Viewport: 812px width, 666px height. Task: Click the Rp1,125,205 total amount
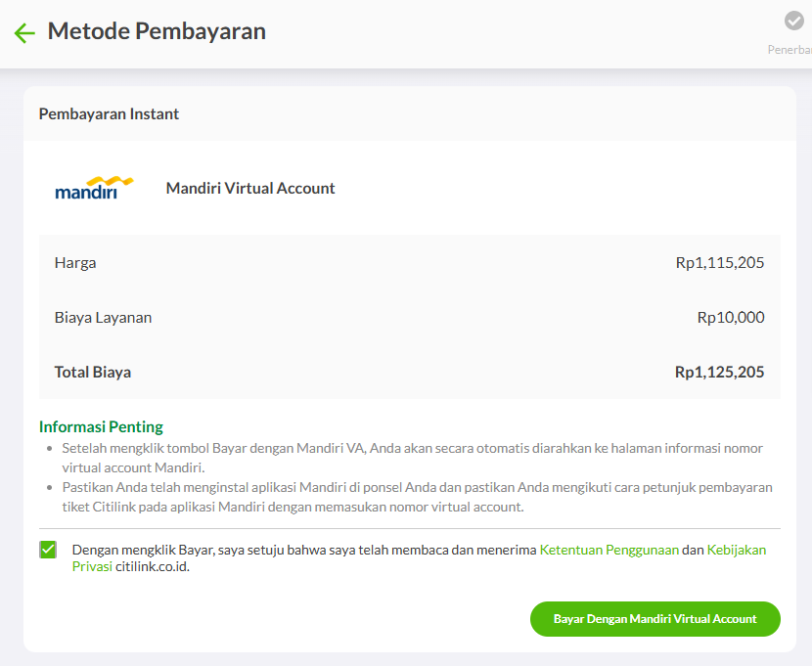pos(719,372)
